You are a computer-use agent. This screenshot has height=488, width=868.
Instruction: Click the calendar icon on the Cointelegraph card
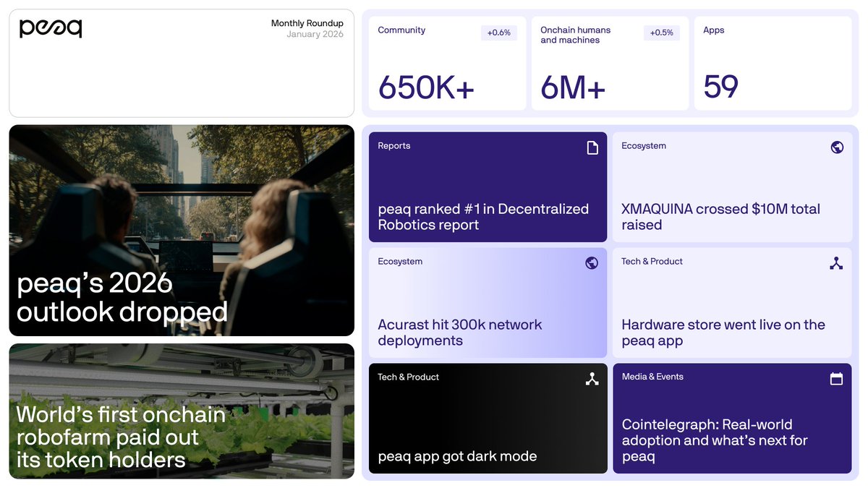[837, 379]
